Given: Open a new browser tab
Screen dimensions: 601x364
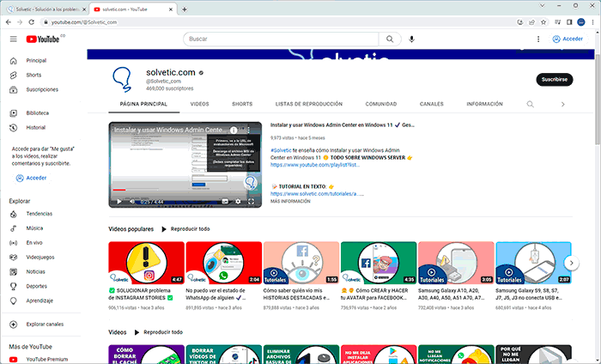Looking at the screenshot, I should [185, 9].
